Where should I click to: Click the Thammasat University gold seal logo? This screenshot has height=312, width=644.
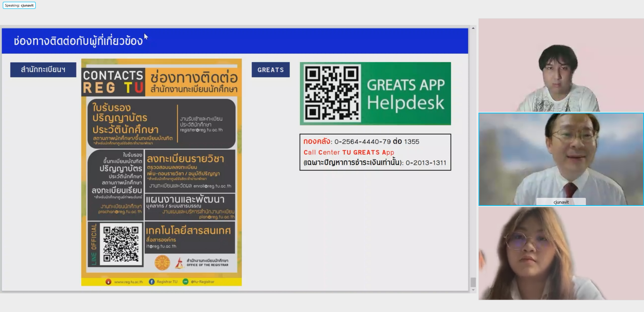click(162, 263)
